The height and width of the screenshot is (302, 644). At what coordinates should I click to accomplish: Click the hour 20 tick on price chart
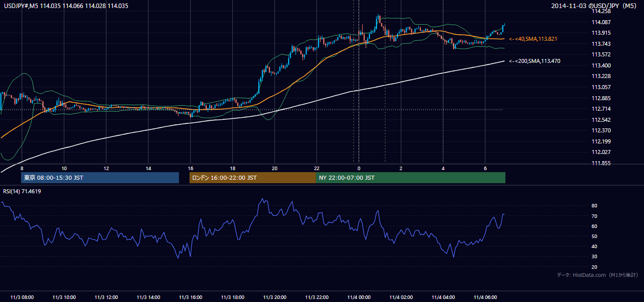click(x=275, y=168)
